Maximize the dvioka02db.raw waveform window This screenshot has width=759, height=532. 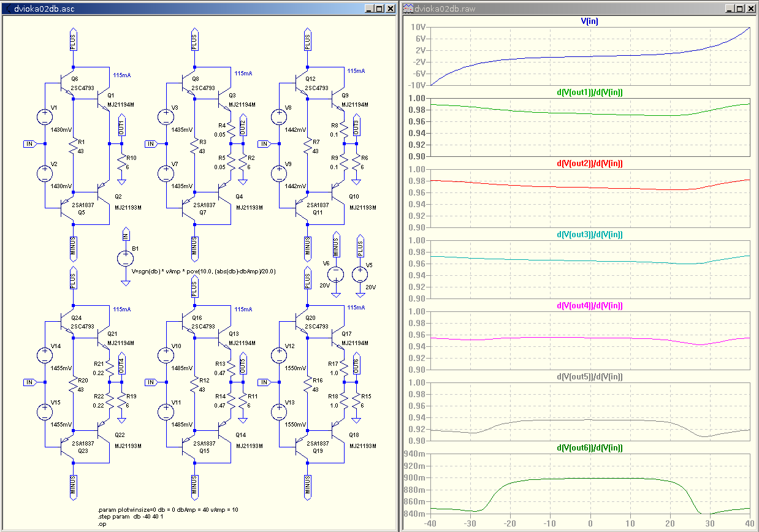[x=739, y=9]
